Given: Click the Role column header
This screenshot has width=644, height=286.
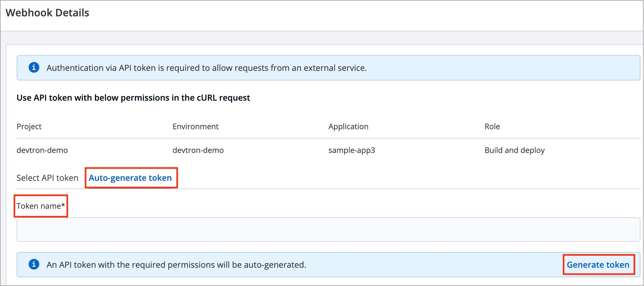Looking at the screenshot, I should tap(492, 127).
